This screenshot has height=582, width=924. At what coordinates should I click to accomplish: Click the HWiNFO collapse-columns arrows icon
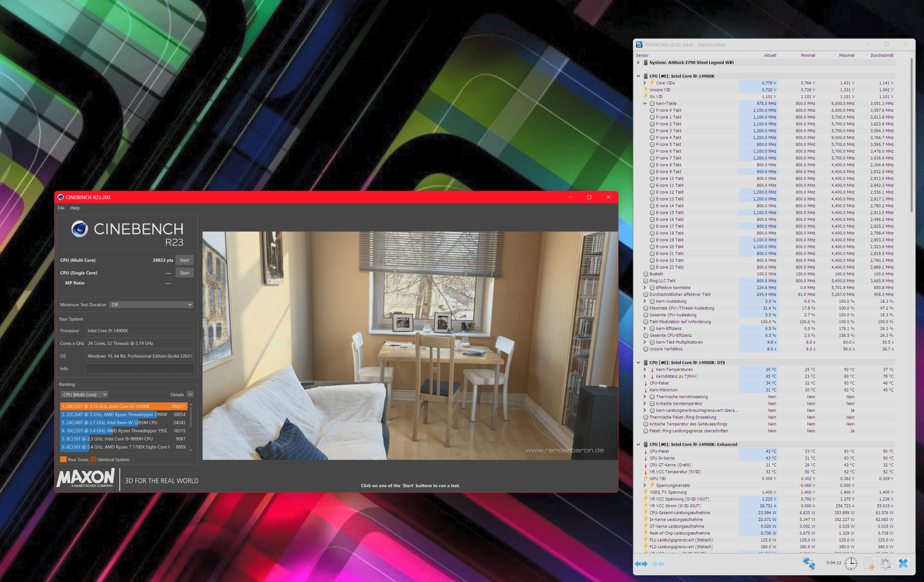click(x=658, y=563)
